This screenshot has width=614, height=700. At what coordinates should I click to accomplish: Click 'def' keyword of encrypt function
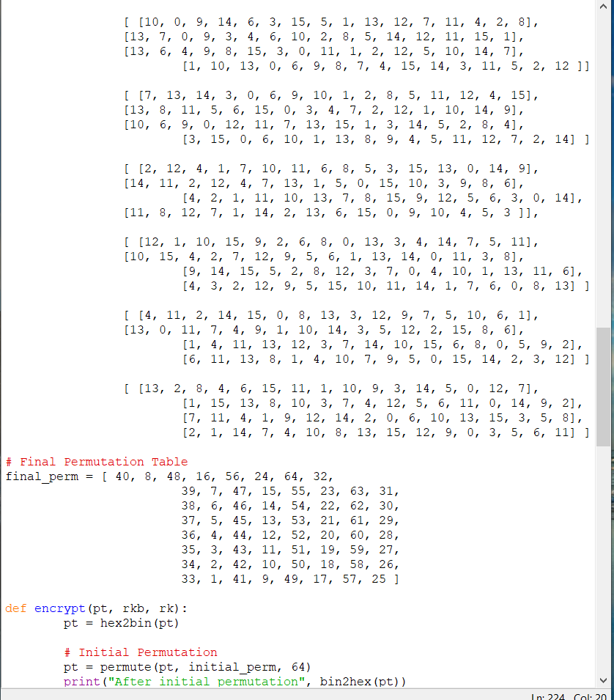coord(16,608)
